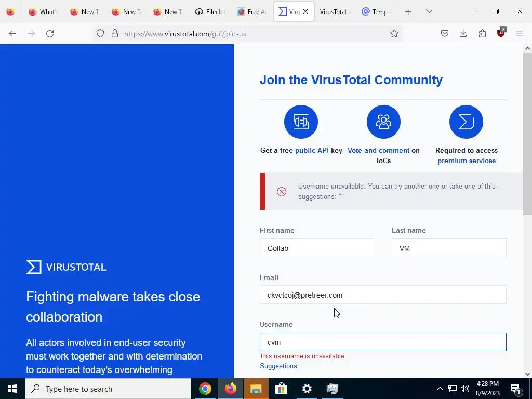
Task: Close the active VirusTotal tab
Action: [x=305, y=11]
